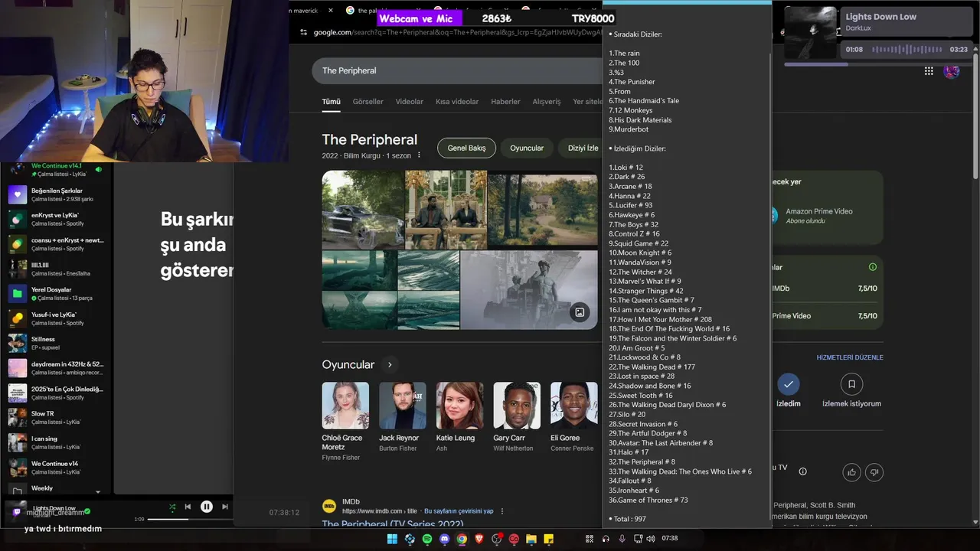Click the headphones tray icon

pyautogui.click(x=606, y=539)
